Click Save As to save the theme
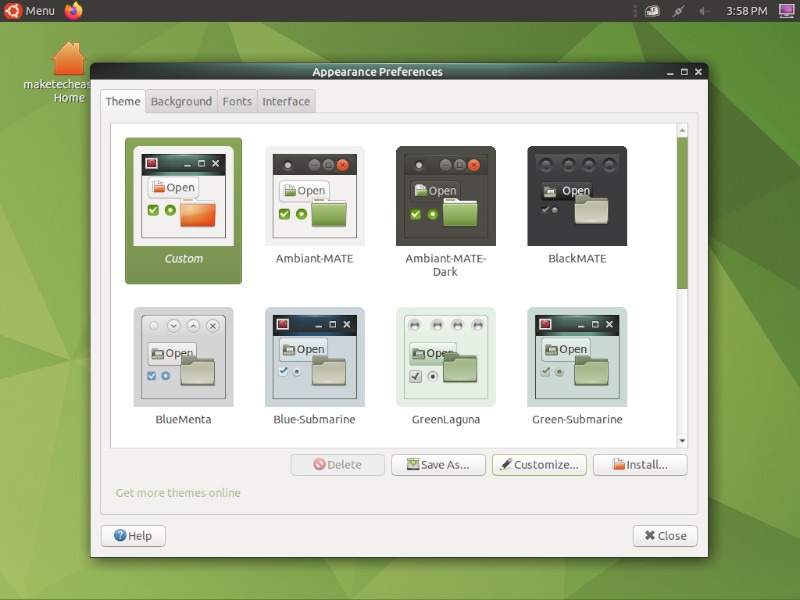Viewport: 800px width, 600px height. pyautogui.click(x=438, y=464)
